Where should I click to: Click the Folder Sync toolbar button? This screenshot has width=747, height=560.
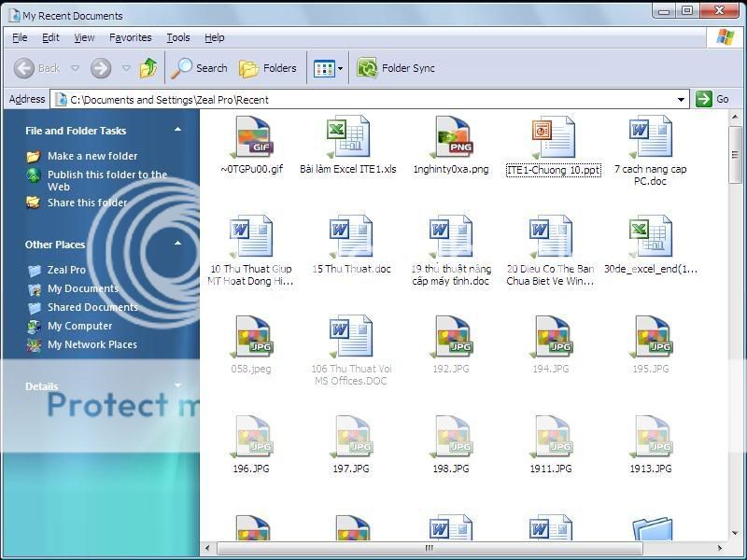click(x=396, y=68)
